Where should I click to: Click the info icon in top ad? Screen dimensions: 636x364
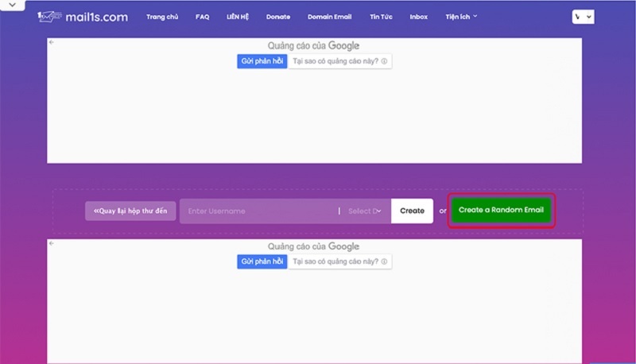click(384, 61)
